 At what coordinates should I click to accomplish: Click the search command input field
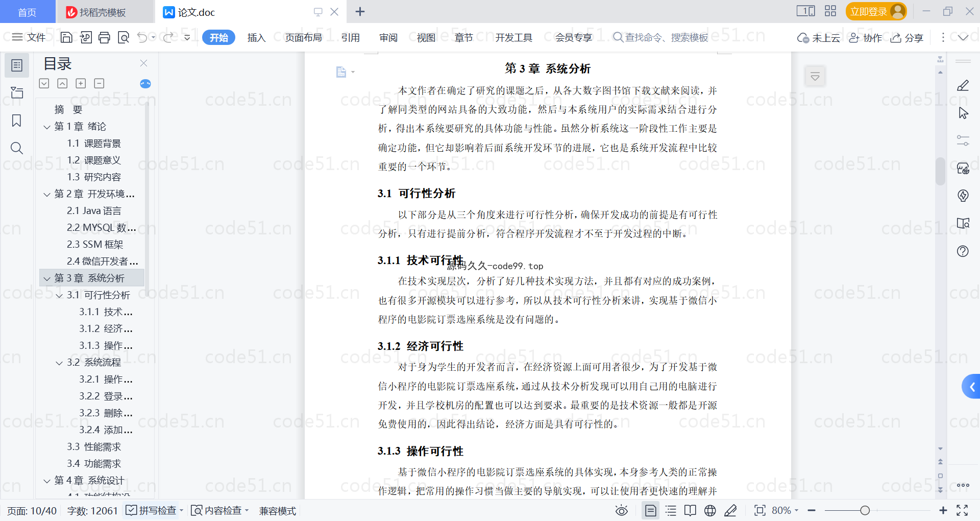click(661, 37)
